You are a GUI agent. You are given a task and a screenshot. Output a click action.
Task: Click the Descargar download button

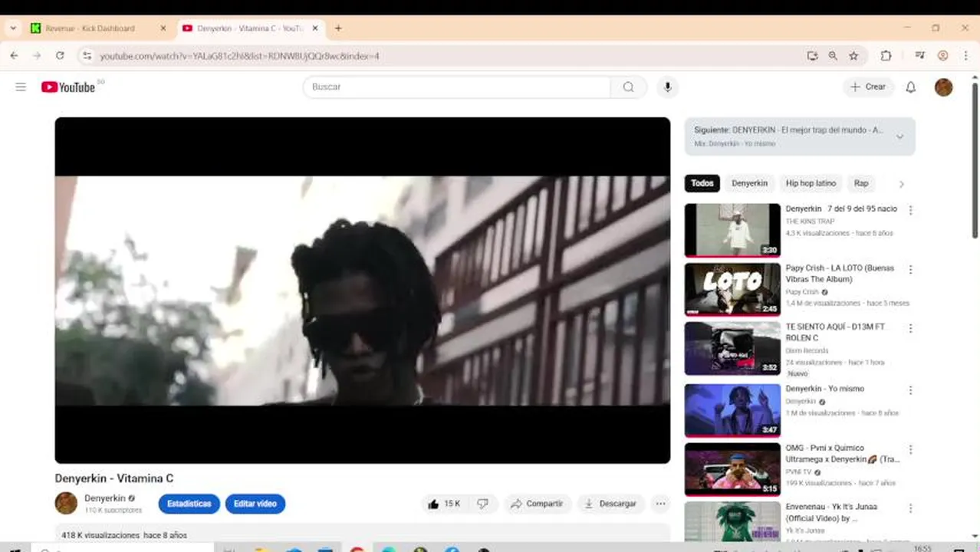coord(610,504)
